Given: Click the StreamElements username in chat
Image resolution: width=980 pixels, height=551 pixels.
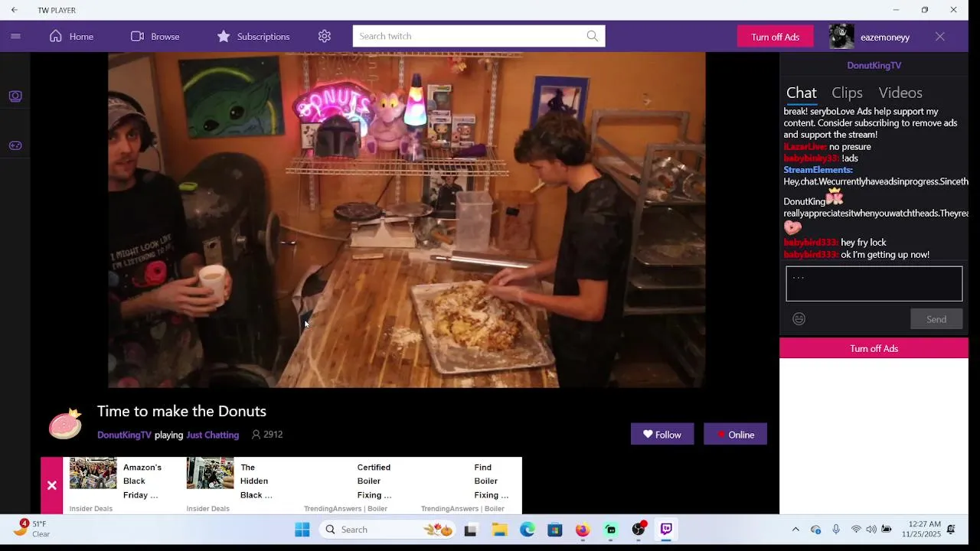Looking at the screenshot, I should pyautogui.click(x=818, y=170).
